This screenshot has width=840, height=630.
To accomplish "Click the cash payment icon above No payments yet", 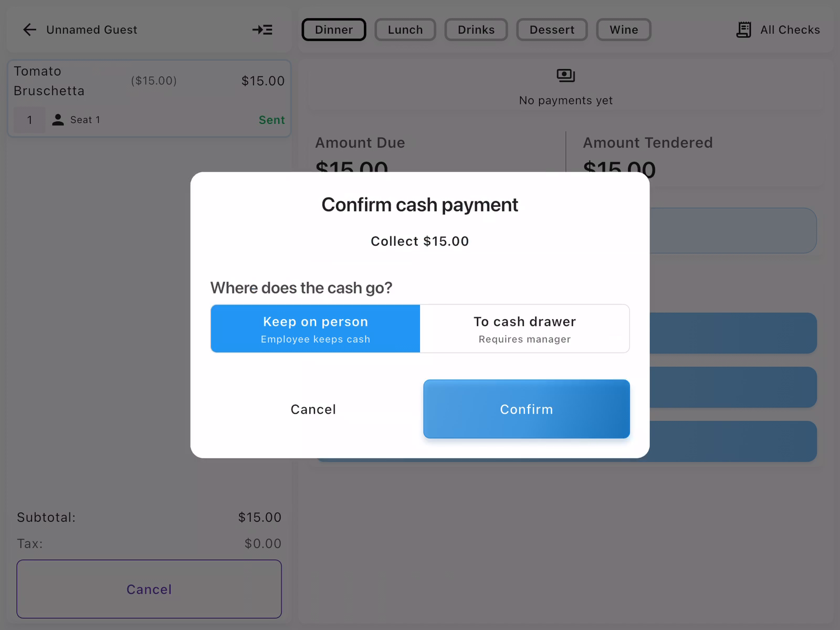I will coord(565,75).
